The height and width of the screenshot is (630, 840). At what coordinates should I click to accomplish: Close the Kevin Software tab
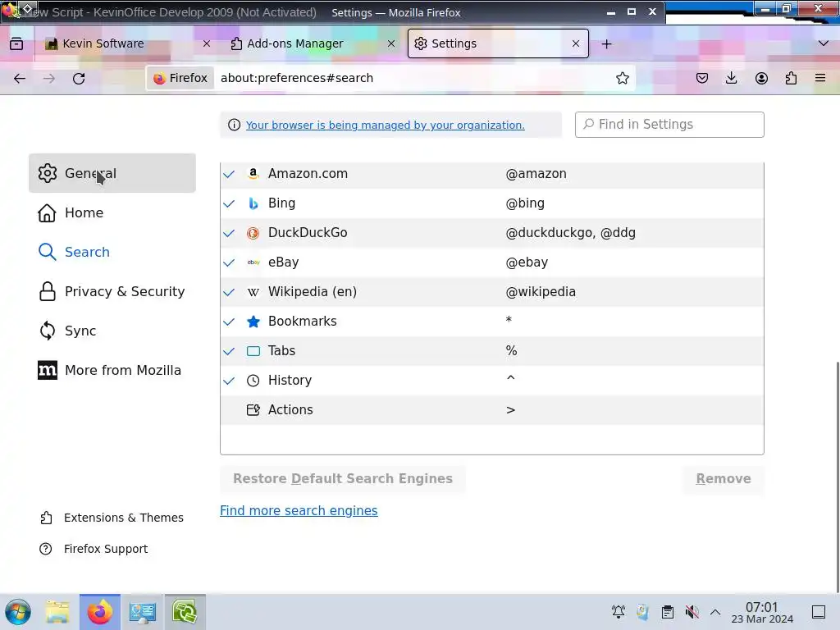(x=206, y=44)
